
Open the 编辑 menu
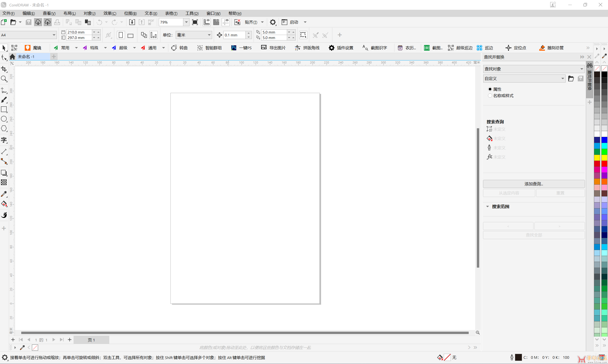click(x=29, y=13)
